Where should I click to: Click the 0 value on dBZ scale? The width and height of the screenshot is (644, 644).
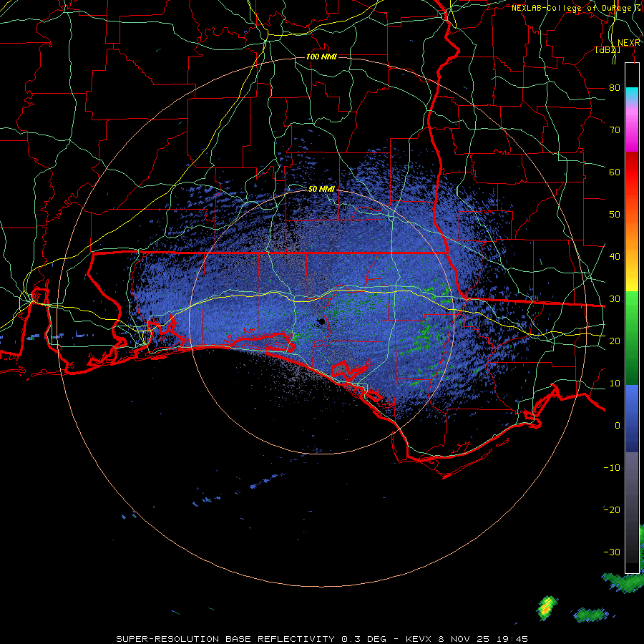(618, 426)
